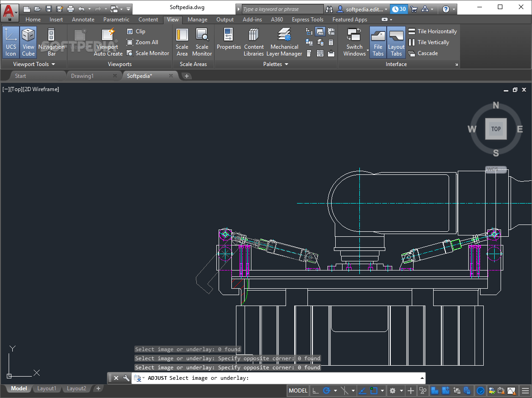This screenshot has width=532, height=398.
Task: Activate Viewport Auto Create
Action: click(x=107, y=41)
